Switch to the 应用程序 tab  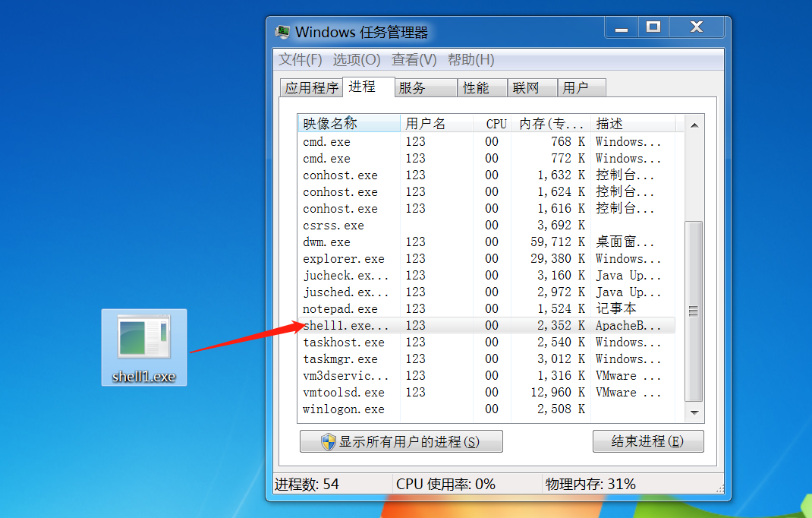(x=311, y=87)
